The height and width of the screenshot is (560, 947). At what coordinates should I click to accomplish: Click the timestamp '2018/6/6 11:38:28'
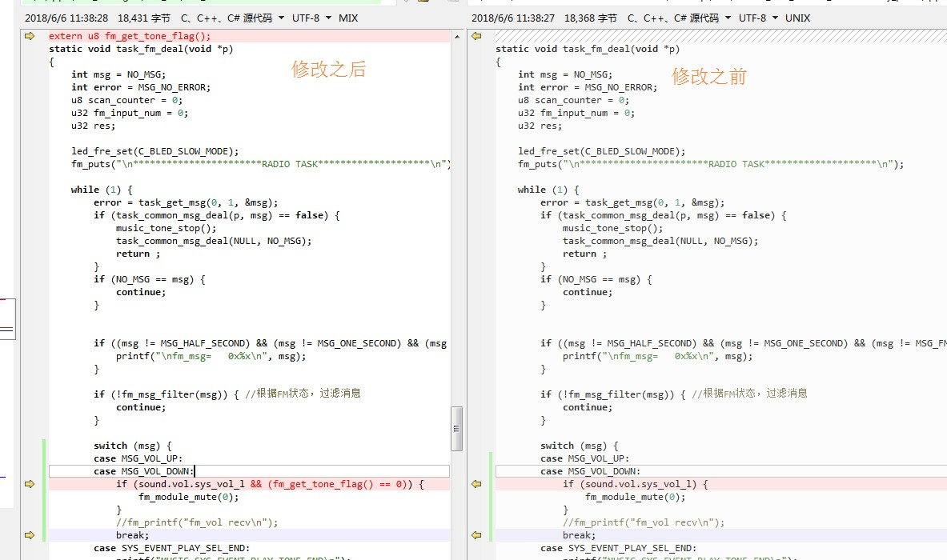pos(66,18)
